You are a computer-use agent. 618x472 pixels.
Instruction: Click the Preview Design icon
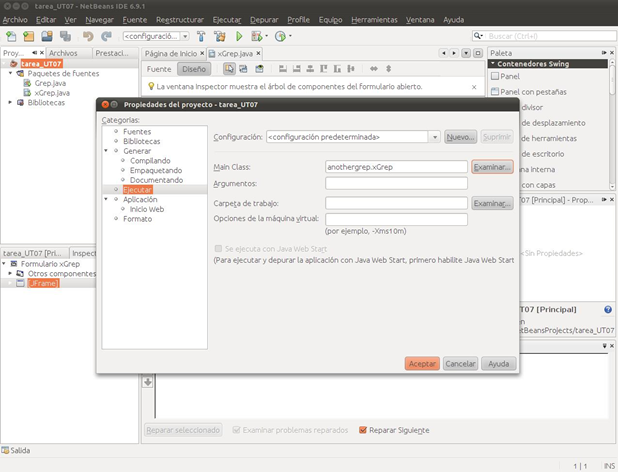[x=259, y=69]
